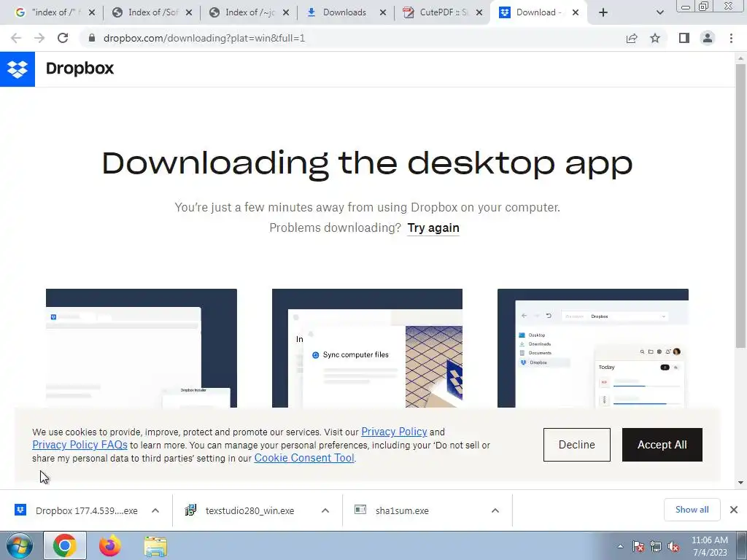Click the scrollbar up arrow
The height and width of the screenshot is (560, 747).
pyautogui.click(x=740, y=58)
